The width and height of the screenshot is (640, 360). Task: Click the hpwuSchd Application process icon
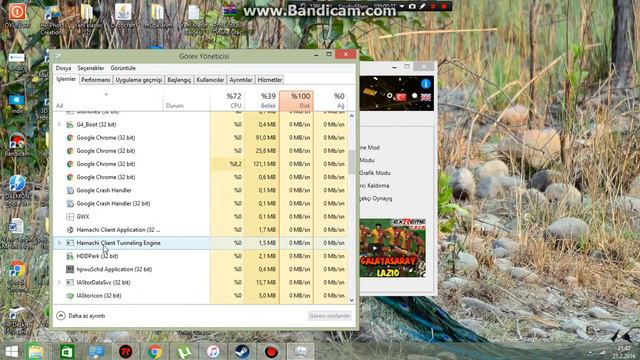point(70,269)
